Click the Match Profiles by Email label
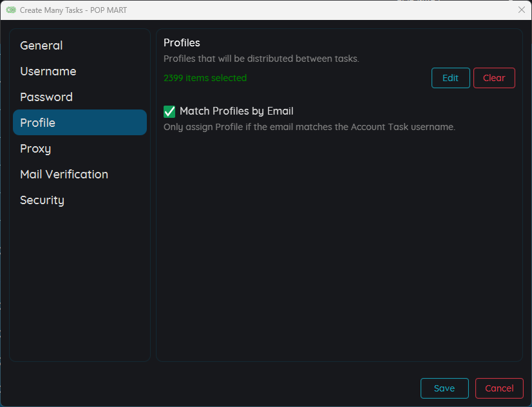The height and width of the screenshot is (407, 532). (236, 111)
